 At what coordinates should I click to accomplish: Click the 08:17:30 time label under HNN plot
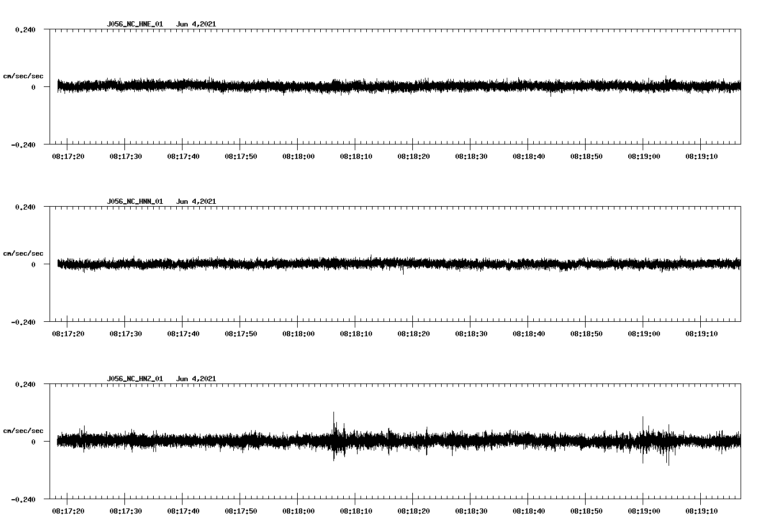[126, 334]
